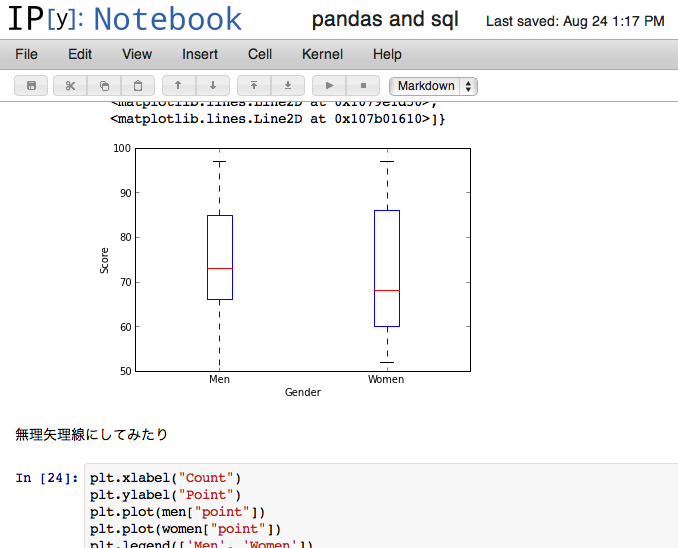Click the boxplot output image
Image resolution: width=678 pixels, height=548 pixels.
[x=285, y=271]
